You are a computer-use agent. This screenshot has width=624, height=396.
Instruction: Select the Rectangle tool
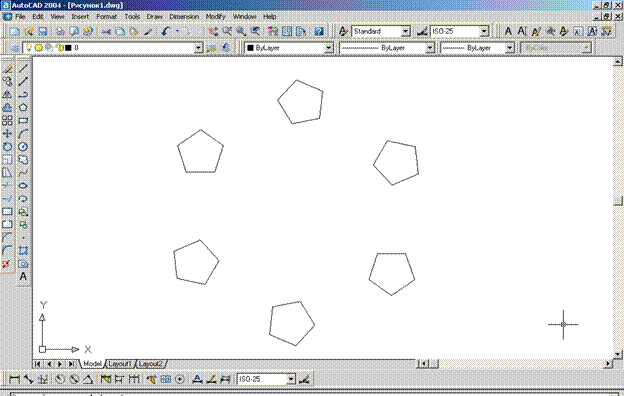point(23,121)
